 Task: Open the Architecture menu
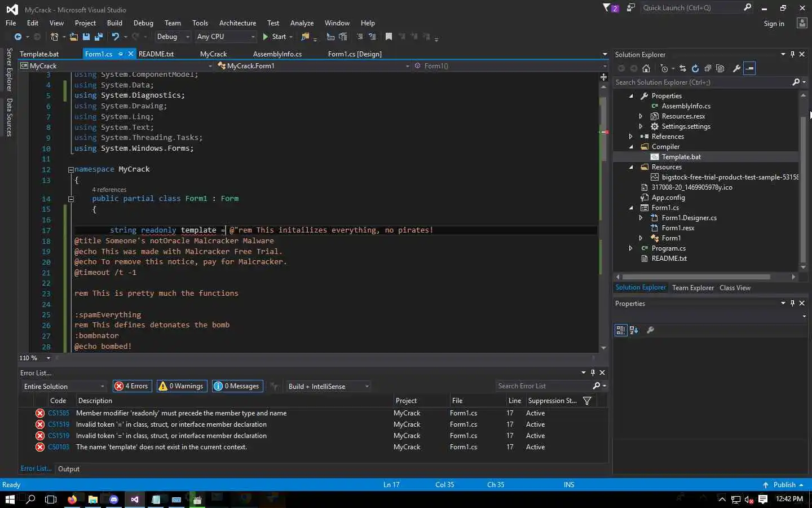tap(237, 23)
